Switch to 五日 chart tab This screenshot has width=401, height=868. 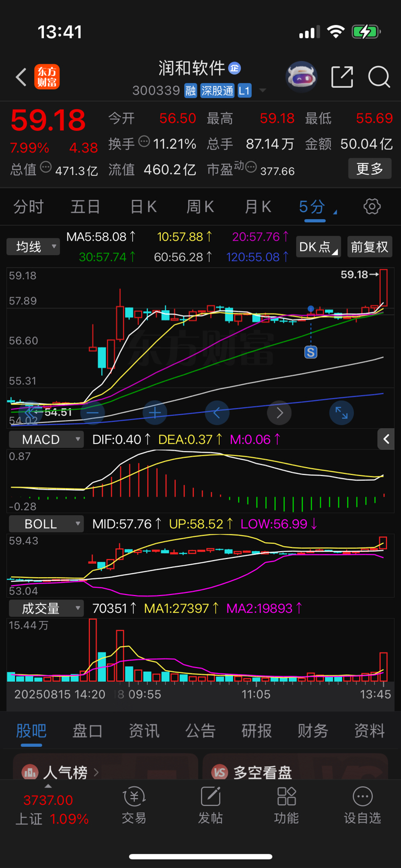coord(86,207)
